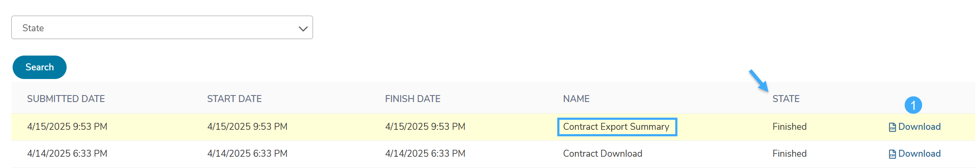
Task: Click the Search button
Action: coord(40,67)
